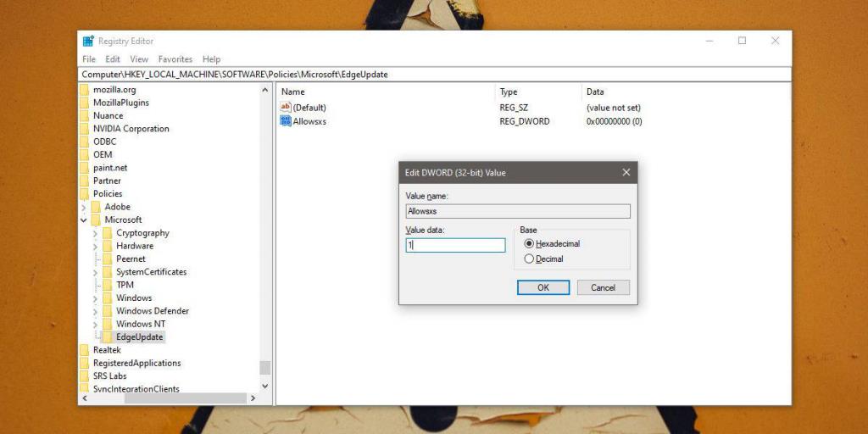
Task: Click the Registry Editor app icon in the title bar
Action: click(x=88, y=41)
